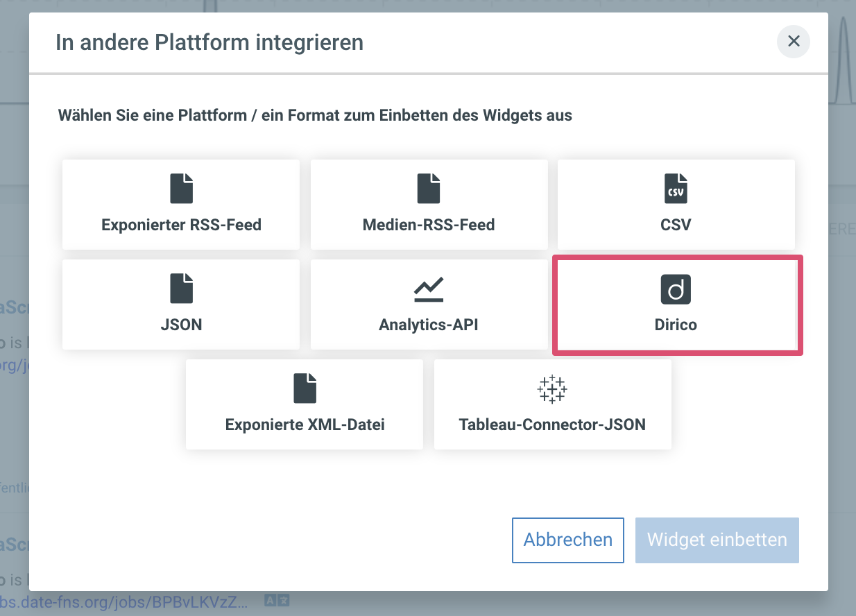Pick the Exponierte XML-Datei file icon

tap(305, 388)
